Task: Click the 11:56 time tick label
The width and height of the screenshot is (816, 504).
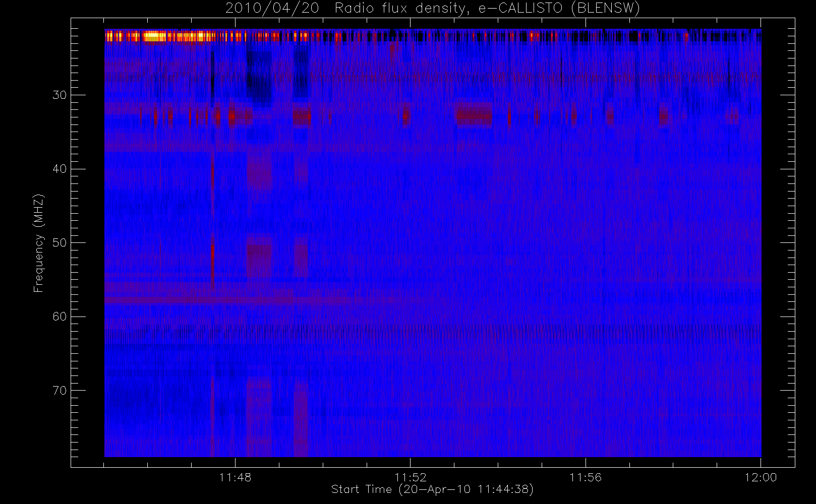Action: point(586,477)
